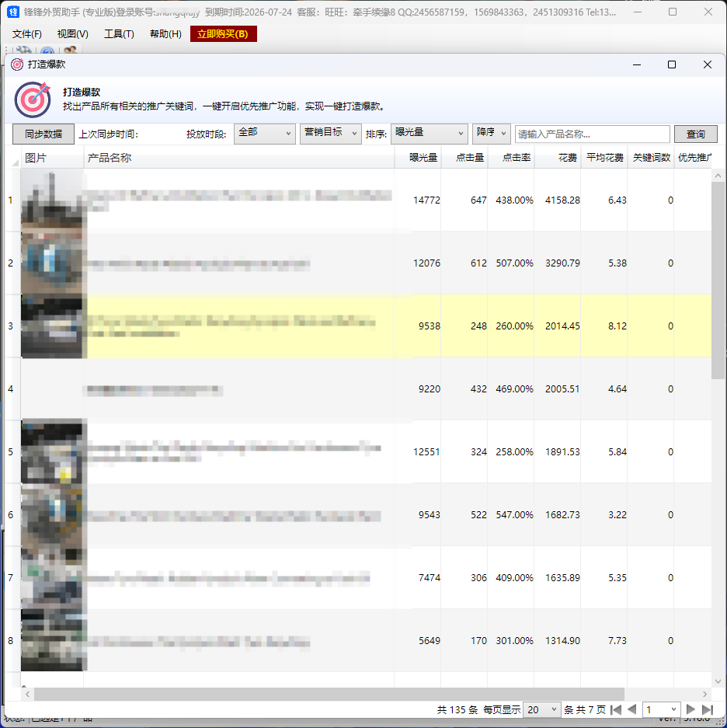Click the small 打造爆款 window title icon
Viewport: 727px width, 728px height.
click(x=17, y=64)
